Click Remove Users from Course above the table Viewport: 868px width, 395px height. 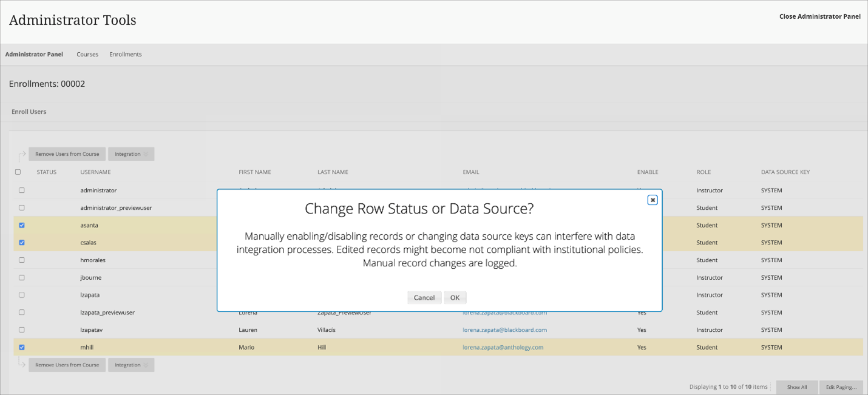click(x=67, y=154)
